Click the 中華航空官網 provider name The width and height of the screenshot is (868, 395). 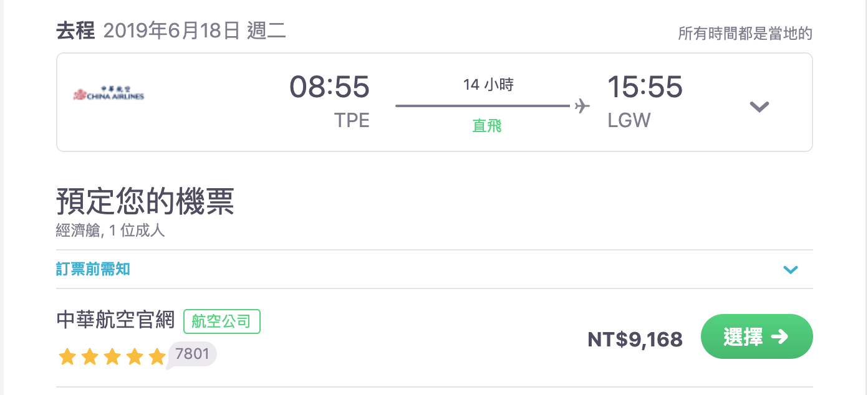[117, 320]
